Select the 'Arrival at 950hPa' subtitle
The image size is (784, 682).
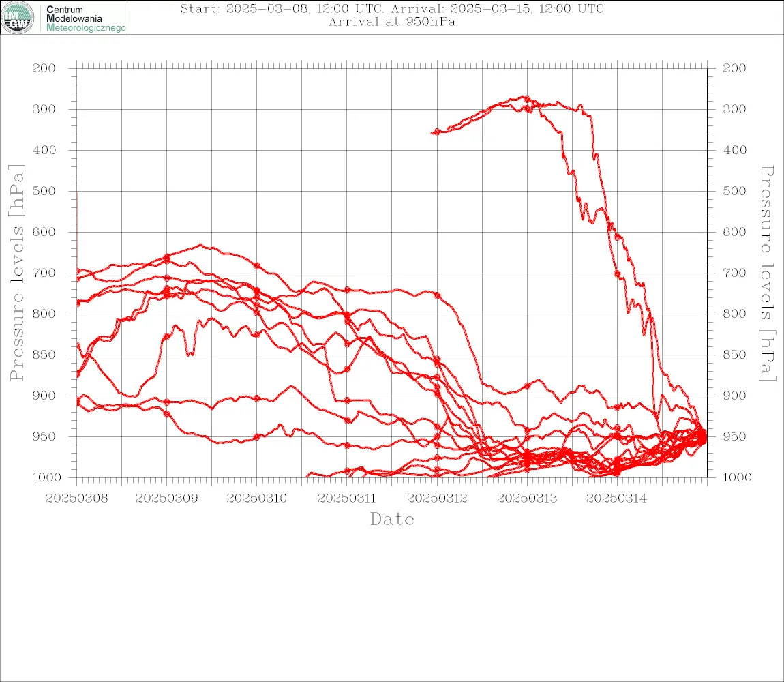click(392, 22)
